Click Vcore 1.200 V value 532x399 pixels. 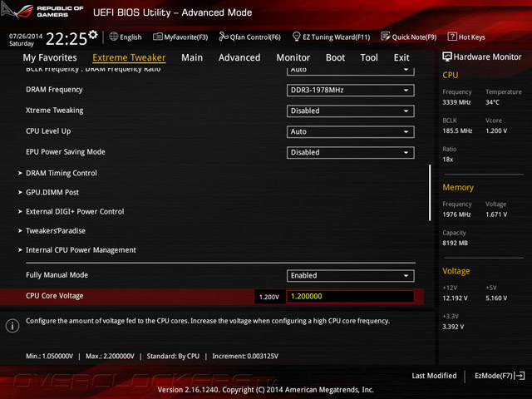click(x=496, y=131)
